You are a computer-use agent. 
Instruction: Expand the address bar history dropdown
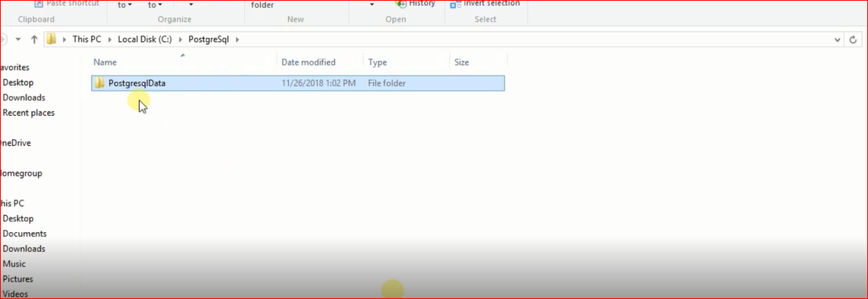(x=837, y=40)
